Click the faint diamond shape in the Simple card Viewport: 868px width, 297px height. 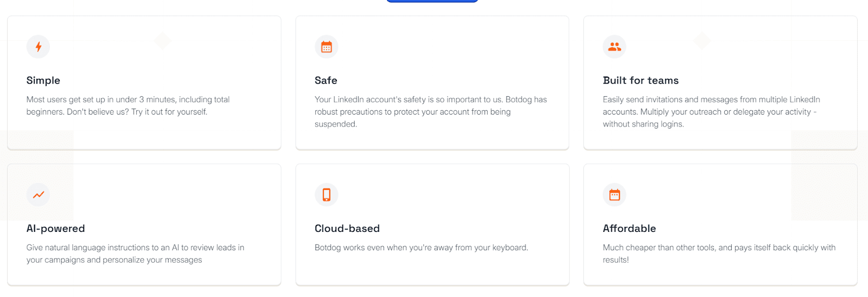163,41
